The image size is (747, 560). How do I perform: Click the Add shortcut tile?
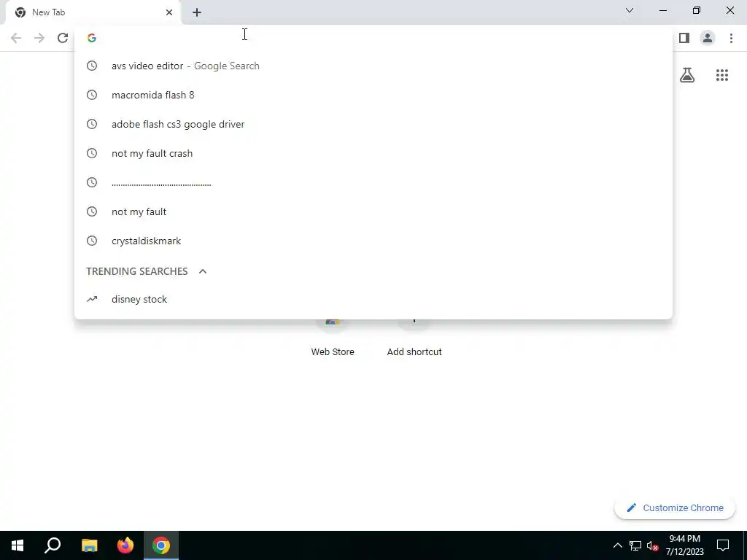[x=414, y=338]
